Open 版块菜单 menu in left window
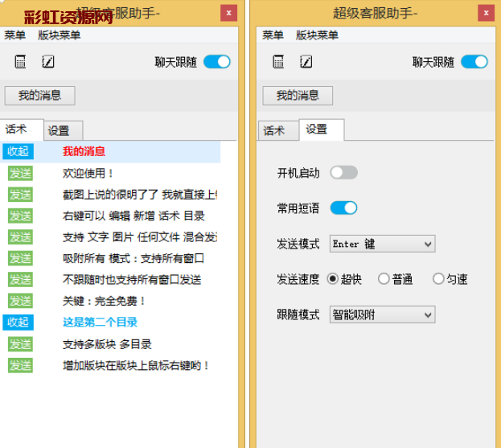 coord(60,35)
